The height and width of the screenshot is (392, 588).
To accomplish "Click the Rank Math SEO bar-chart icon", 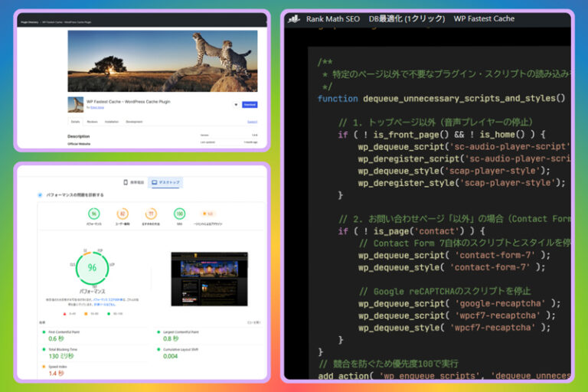I will click(294, 18).
